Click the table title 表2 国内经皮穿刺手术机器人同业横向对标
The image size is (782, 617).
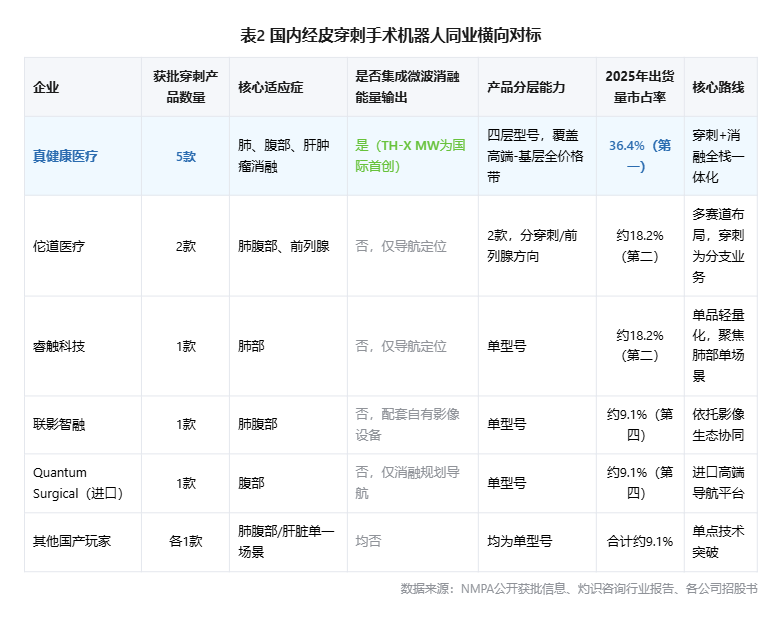click(x=391, y=35)
